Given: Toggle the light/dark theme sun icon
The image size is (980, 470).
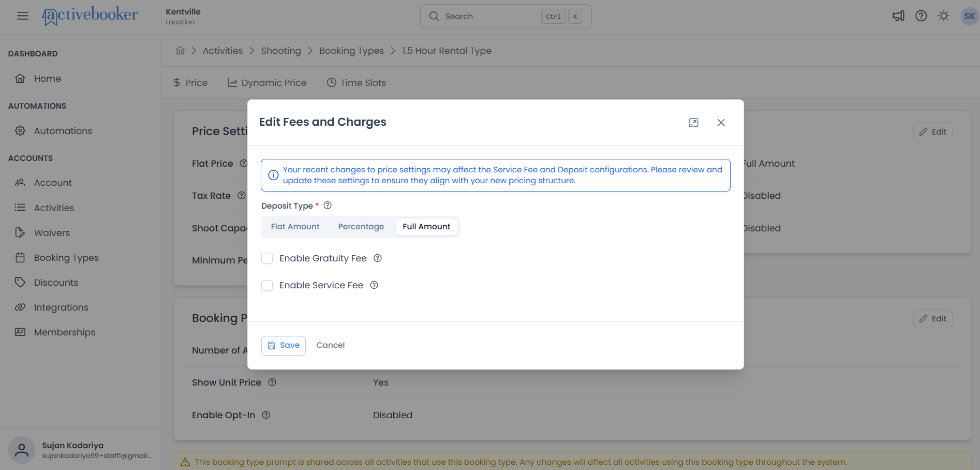Looking at the screenshot, I should [x=944, y=16].
